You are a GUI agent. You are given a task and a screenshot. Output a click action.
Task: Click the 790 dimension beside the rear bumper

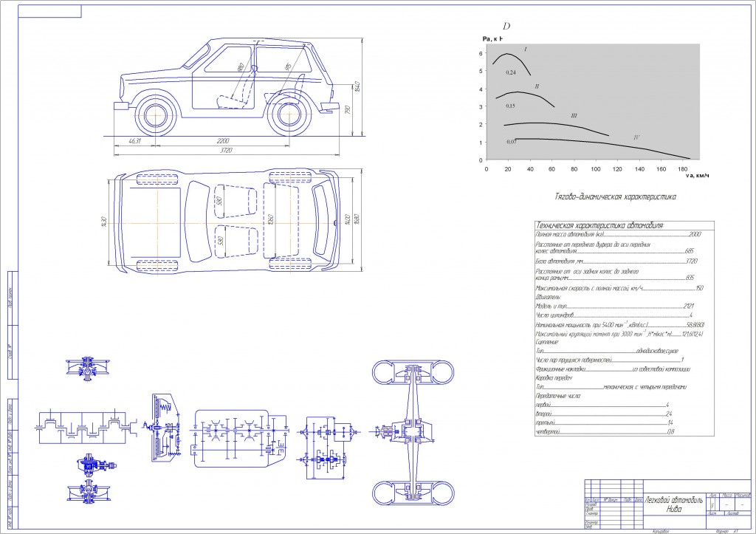pos(348,110)
